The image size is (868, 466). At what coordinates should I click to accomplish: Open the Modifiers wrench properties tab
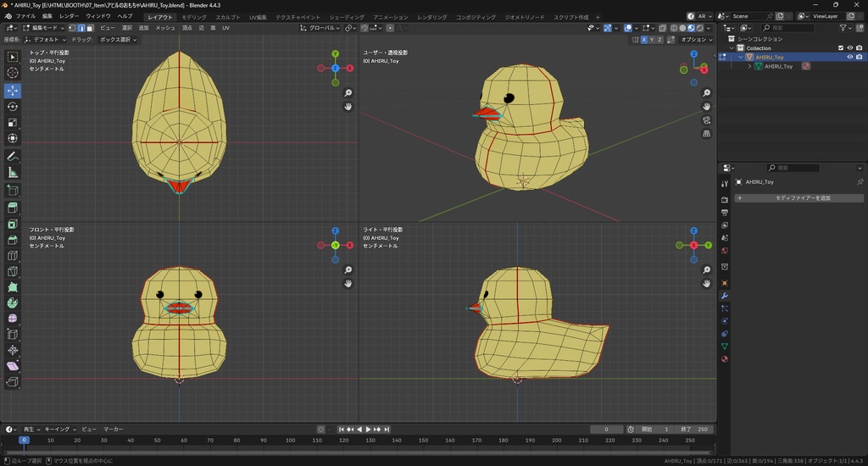[725, 296]
